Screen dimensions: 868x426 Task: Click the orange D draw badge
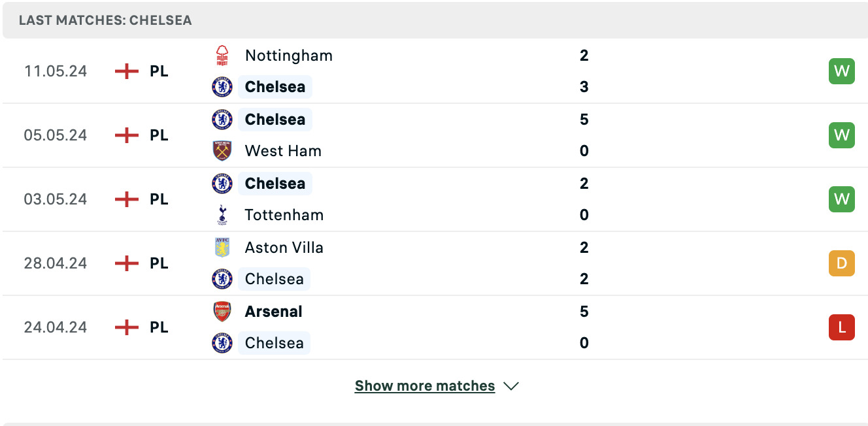coord(842,263)
